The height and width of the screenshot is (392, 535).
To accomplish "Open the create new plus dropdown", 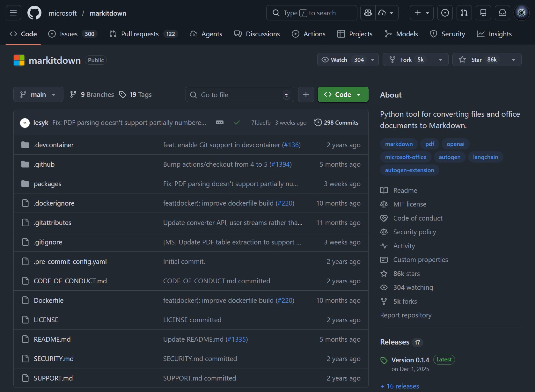I will (421, 13).
